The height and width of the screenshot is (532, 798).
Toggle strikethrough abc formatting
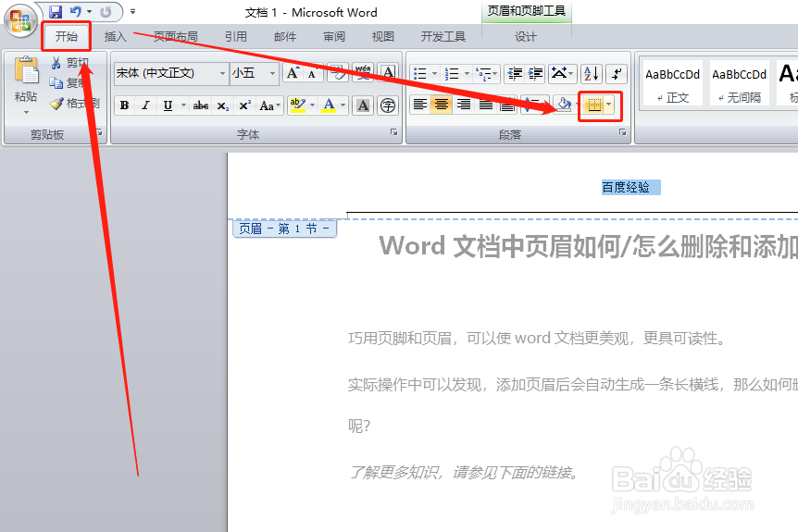[201, 105]
